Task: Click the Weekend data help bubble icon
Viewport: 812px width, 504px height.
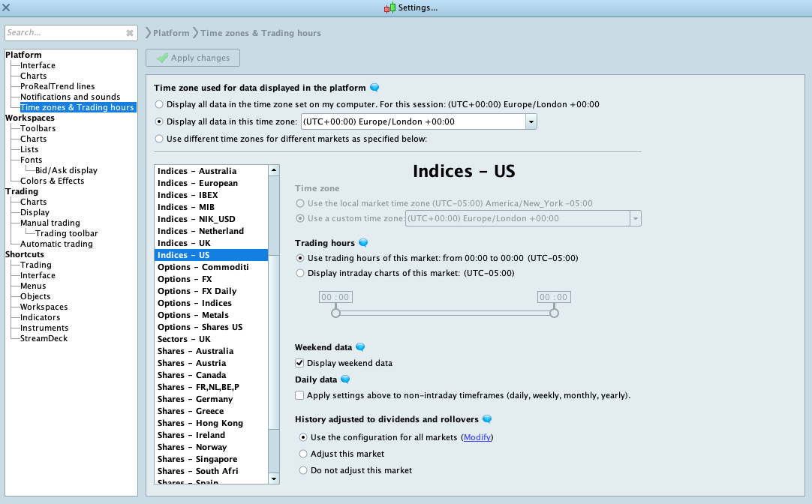Action: click(x=360, y=347)
